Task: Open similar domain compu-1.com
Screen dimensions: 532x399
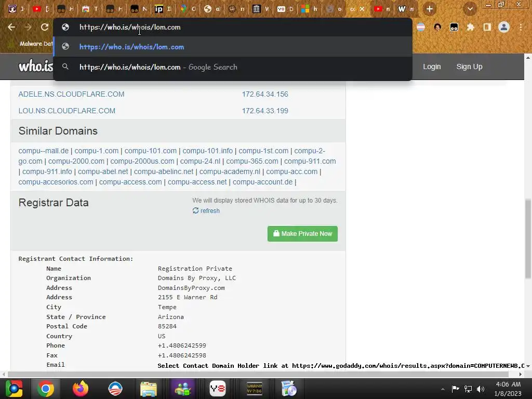Action: click(x=96, y=151)
